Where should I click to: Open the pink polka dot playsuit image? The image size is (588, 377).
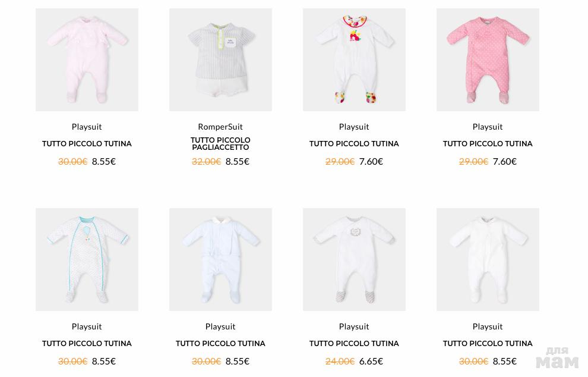click(488, 59)
